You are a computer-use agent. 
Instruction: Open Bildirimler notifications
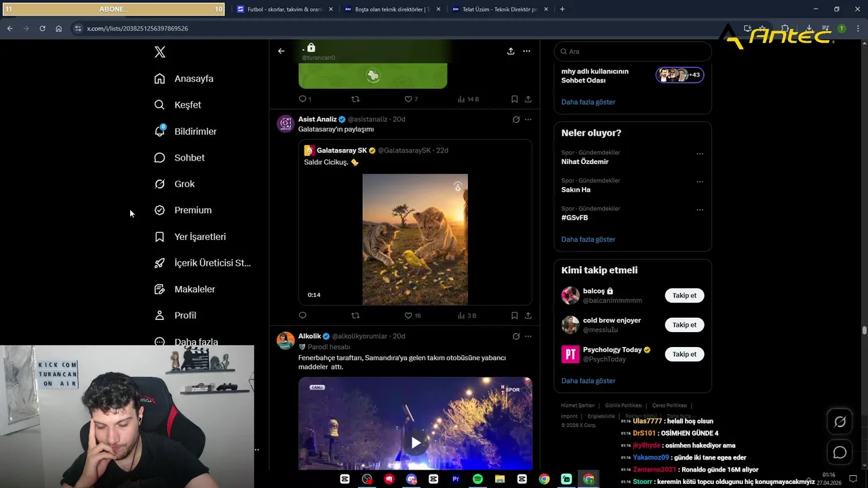point(195,131)
